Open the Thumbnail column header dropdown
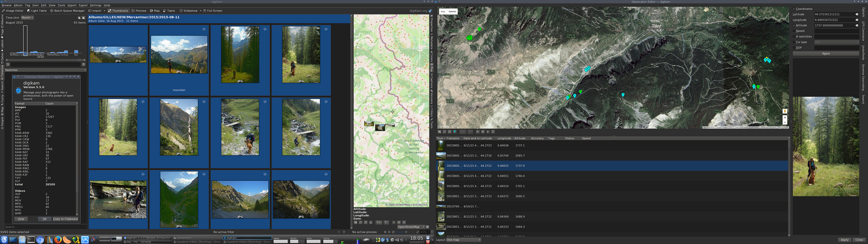Viewport: 868px width, 244px height. (441, 138)
